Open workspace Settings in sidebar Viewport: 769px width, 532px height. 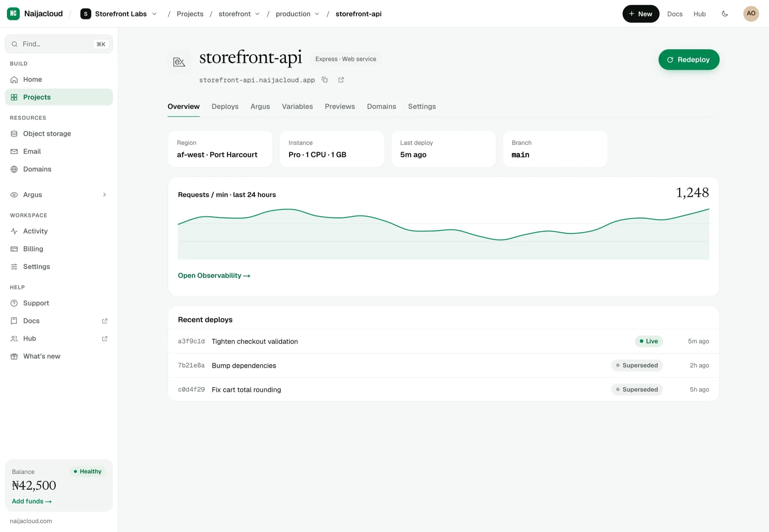click(59, 267)
